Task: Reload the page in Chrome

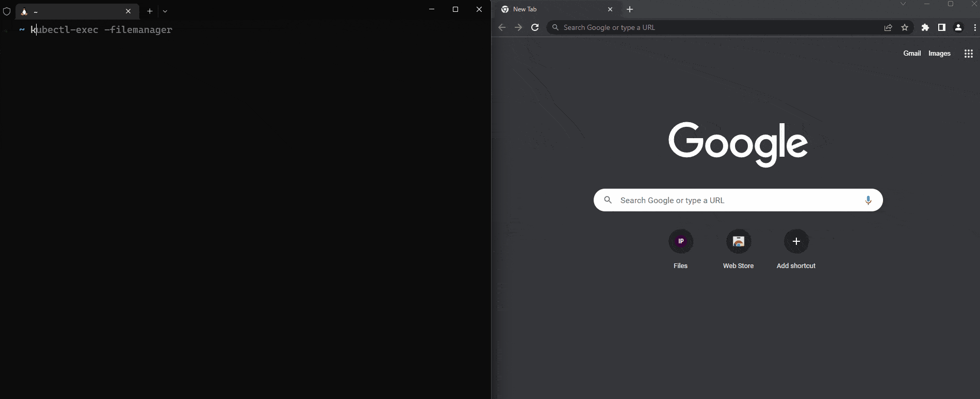Action: [x=535, y=27]
